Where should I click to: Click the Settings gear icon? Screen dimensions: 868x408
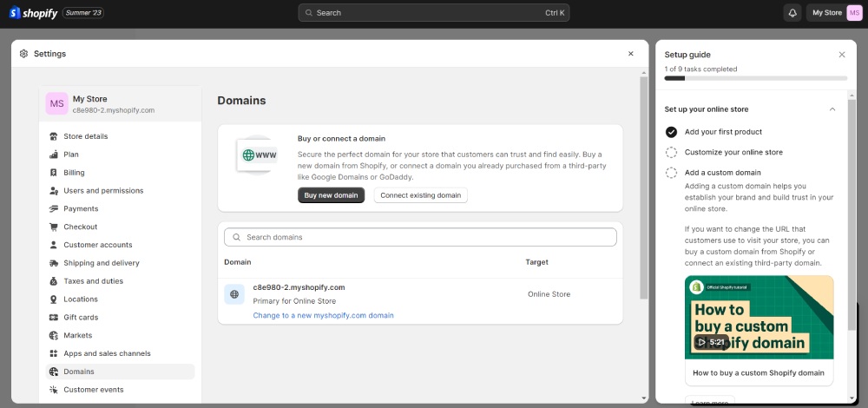[23, 54]
